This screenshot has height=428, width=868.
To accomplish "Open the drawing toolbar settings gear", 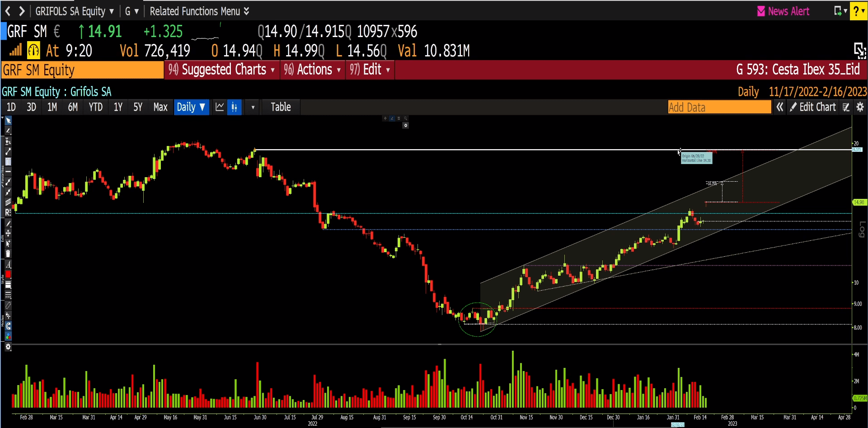I will (x=8, y=347).
